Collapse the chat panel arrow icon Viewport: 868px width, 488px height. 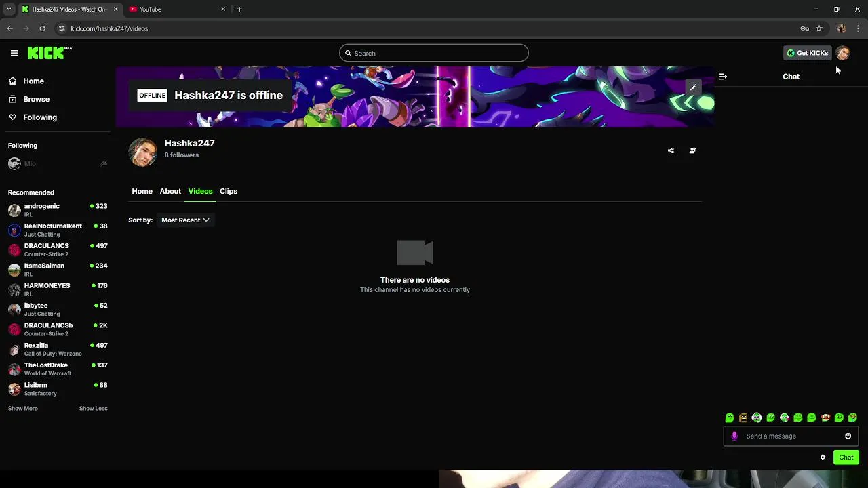[723, 77]
